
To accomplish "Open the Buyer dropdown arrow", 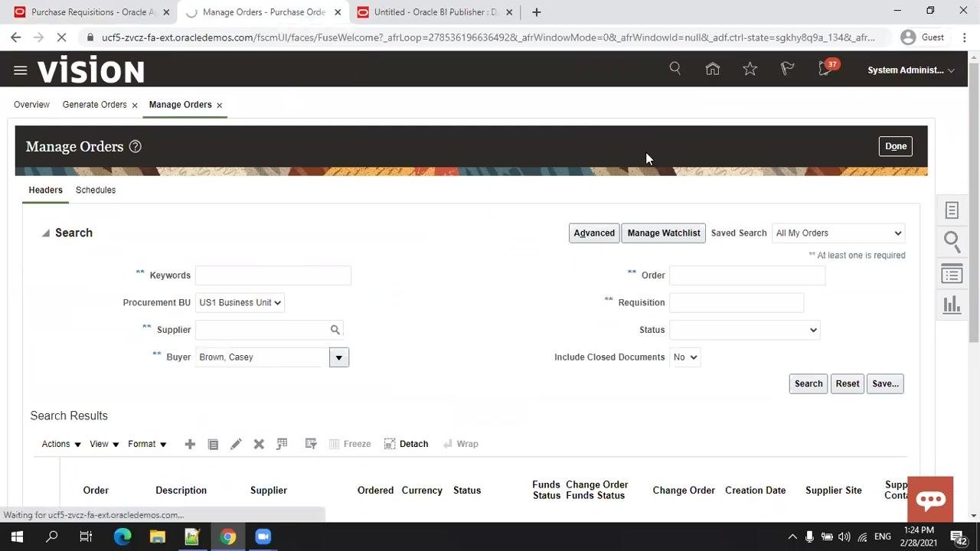I will (x=338, y=357).
